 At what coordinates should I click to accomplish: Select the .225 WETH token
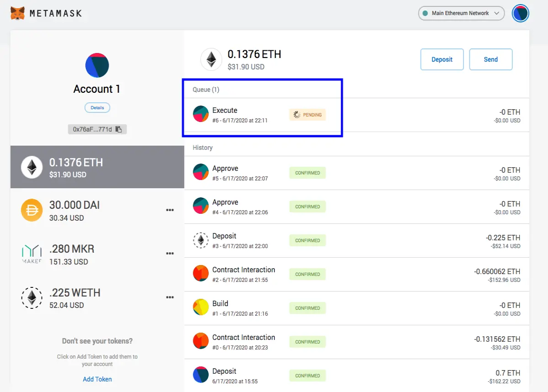click(97, 298)
